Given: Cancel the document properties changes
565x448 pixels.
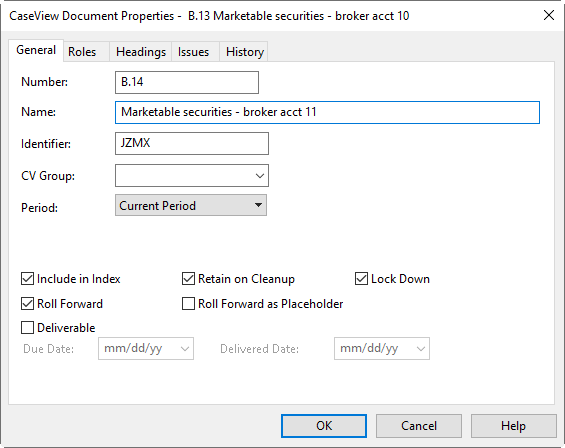Looking at the screenshot, I should 419,426.
